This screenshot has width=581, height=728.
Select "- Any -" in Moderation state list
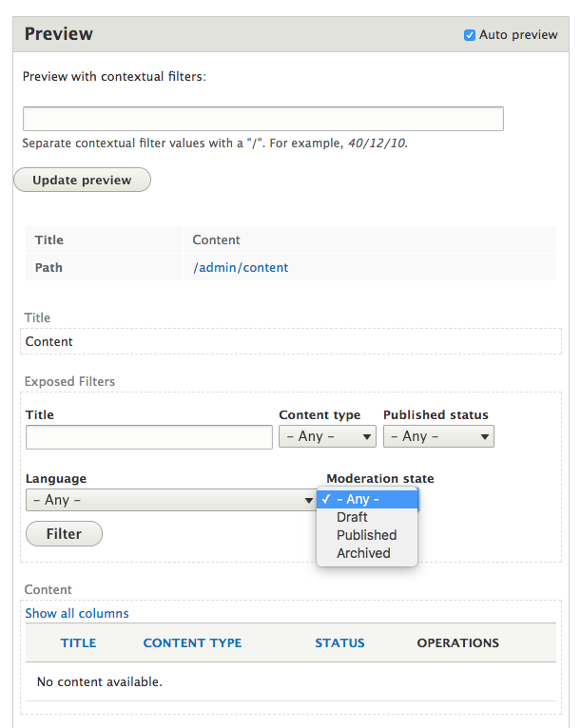367,500
